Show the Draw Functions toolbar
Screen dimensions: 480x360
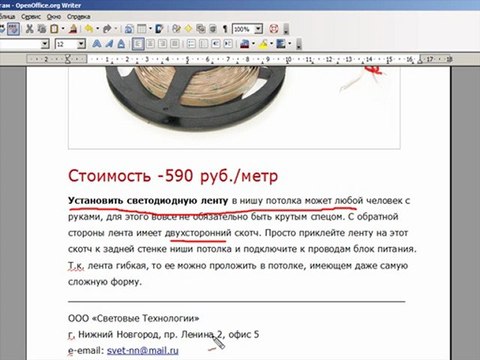(159, 29)
